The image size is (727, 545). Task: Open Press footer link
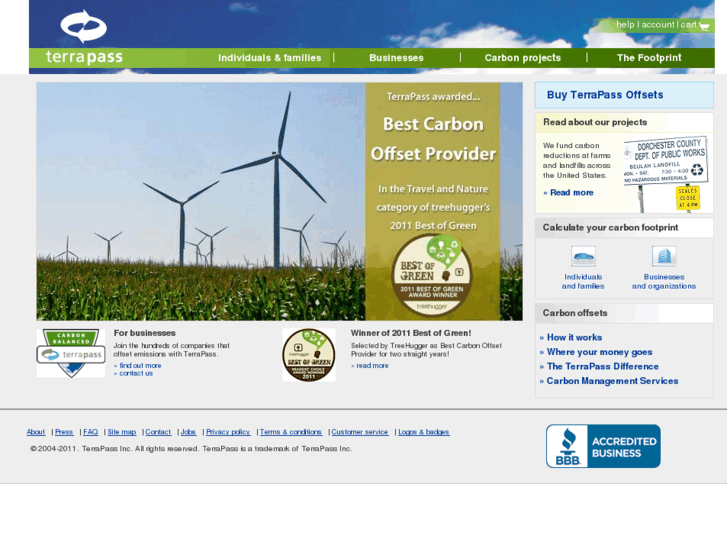[x=64, y=432]
